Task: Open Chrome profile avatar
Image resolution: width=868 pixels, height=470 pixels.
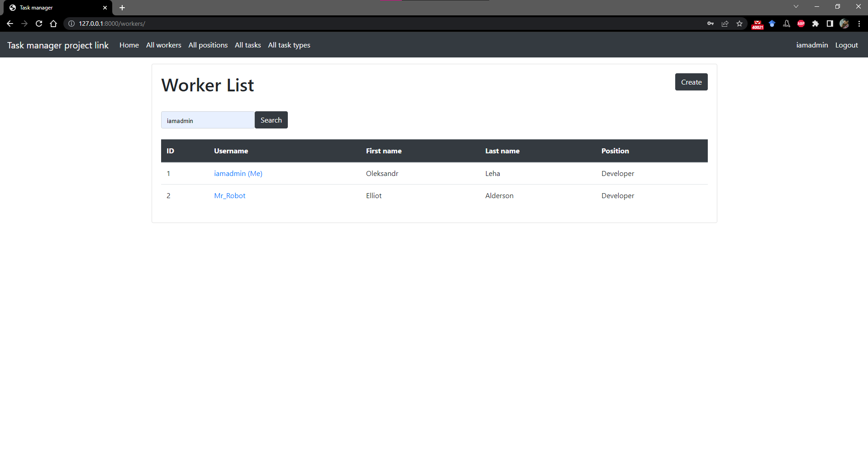Action: (x=844, y=24)
